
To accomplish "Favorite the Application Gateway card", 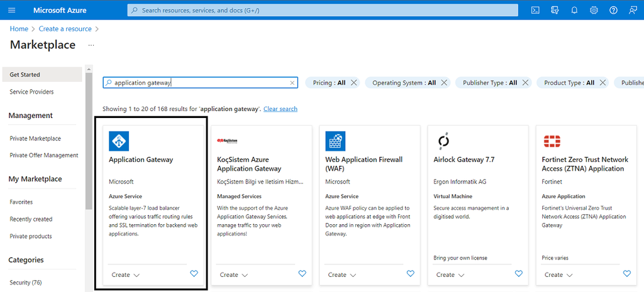I will pos(194,274).
